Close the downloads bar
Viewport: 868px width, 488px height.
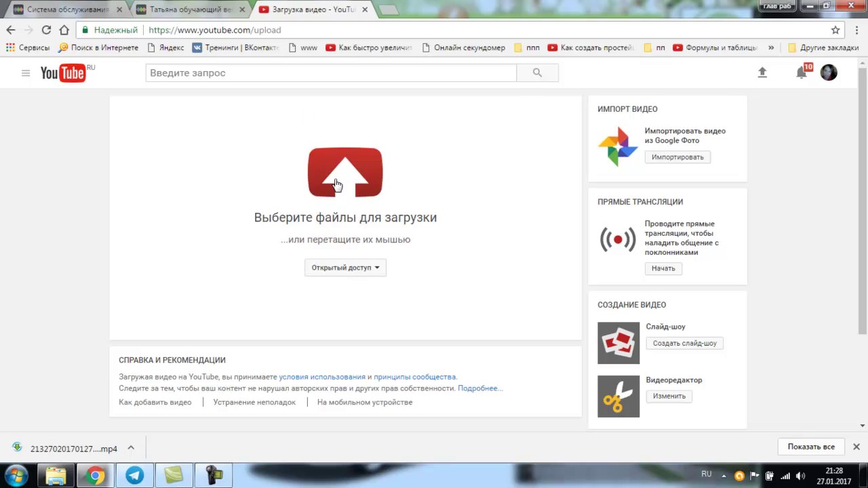[x=856, y=447]
